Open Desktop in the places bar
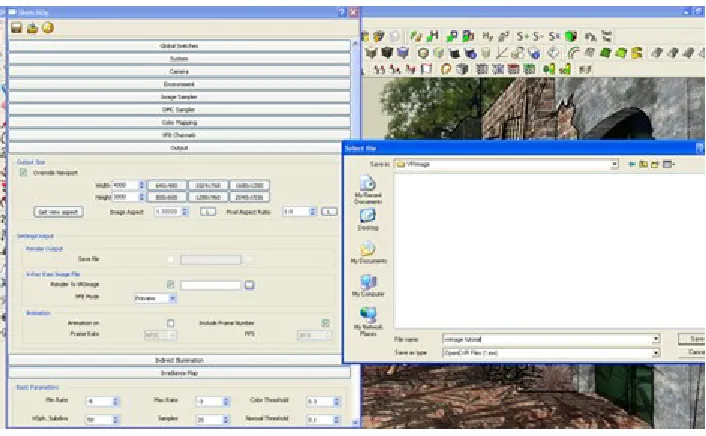 click(x=368, y=220)
